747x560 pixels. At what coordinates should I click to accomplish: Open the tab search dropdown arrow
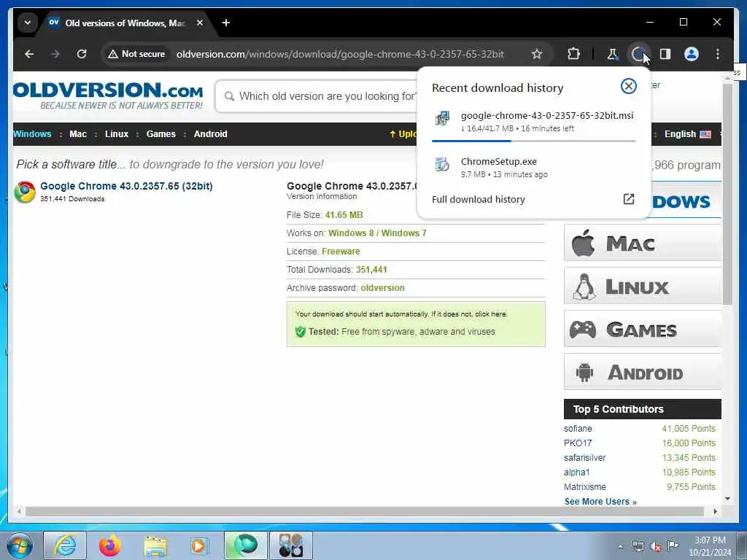pyautogui.click(x=28, y=23)
